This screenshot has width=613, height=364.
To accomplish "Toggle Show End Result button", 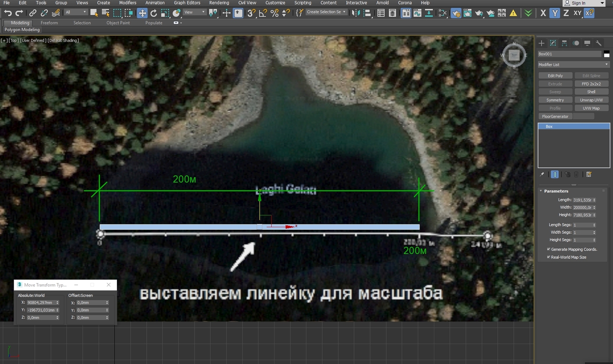I will [x=555, y=174].
